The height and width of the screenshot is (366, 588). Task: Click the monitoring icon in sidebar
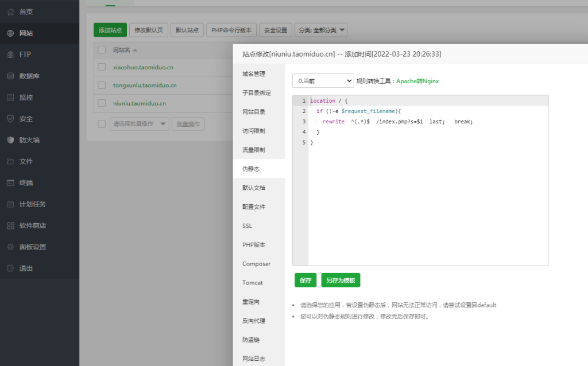coord(10,98)
